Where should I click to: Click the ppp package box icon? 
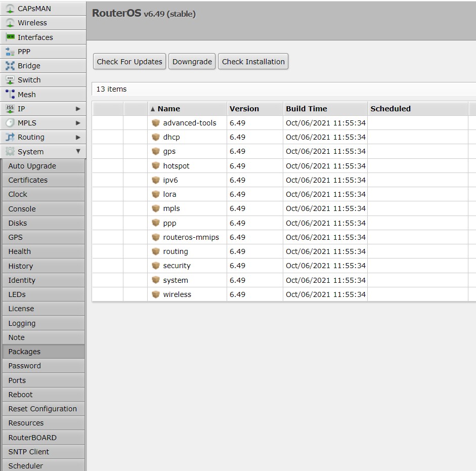[156, 223]
